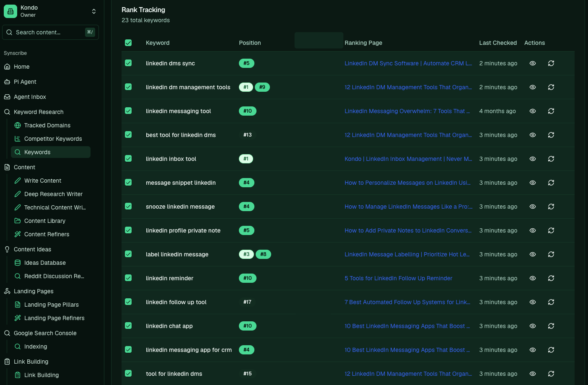
Task: Refresh rank for linkedin reminder
Action: (551, 278)
